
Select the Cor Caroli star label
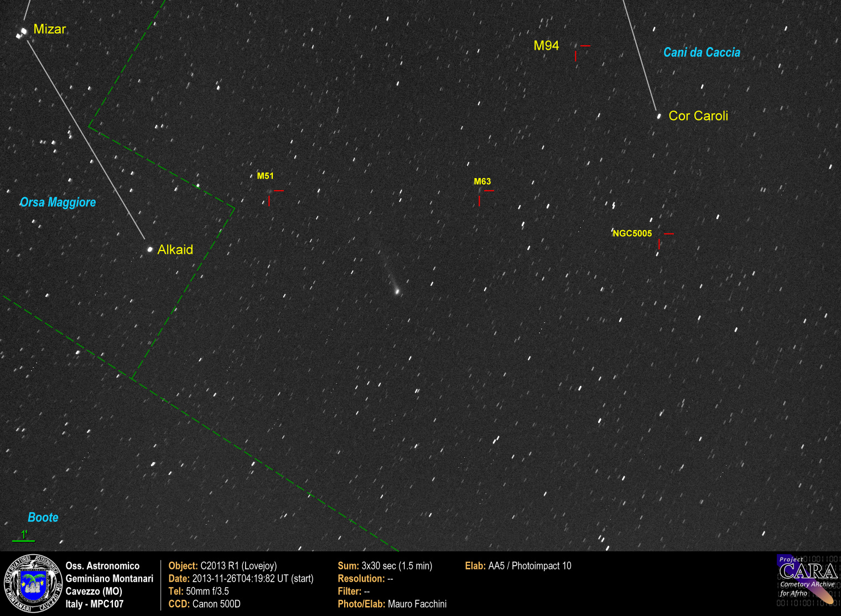coord(698,116)
